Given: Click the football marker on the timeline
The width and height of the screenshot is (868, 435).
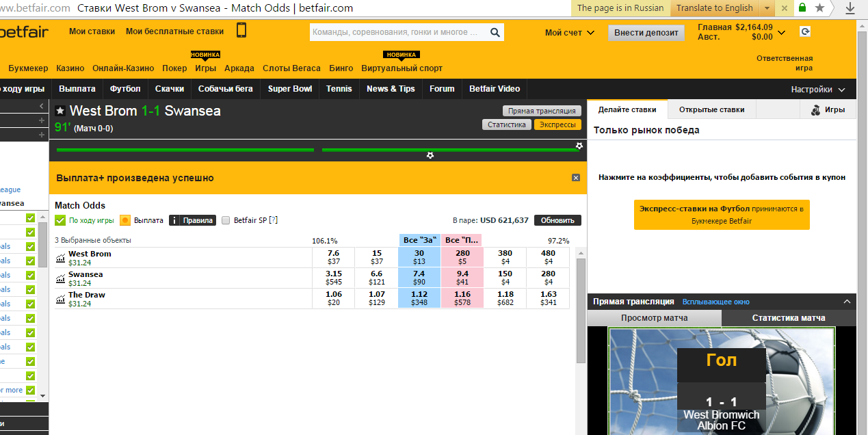Looking at the screenshot, I should point(430,155).
